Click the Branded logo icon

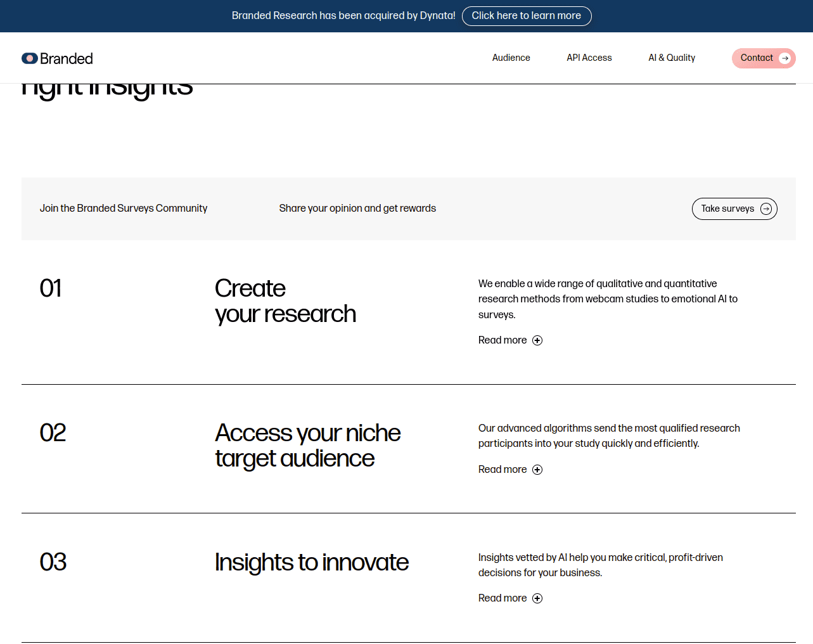30,58
